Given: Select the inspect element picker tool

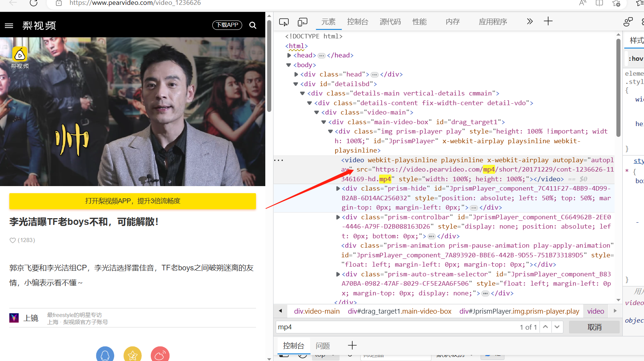Looking at the screenshot, I should coord(284,22).
